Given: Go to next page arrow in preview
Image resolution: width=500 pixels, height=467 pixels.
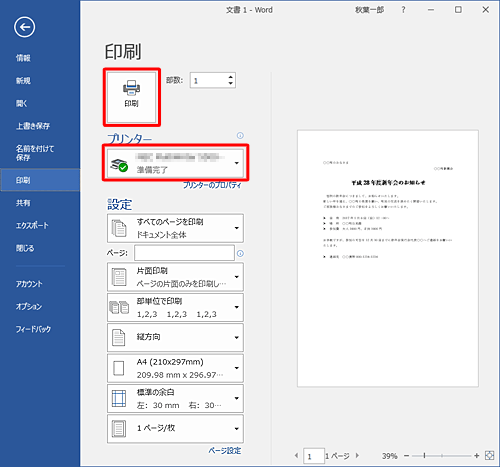Looking at the screenshot, I should click(357, 455).
